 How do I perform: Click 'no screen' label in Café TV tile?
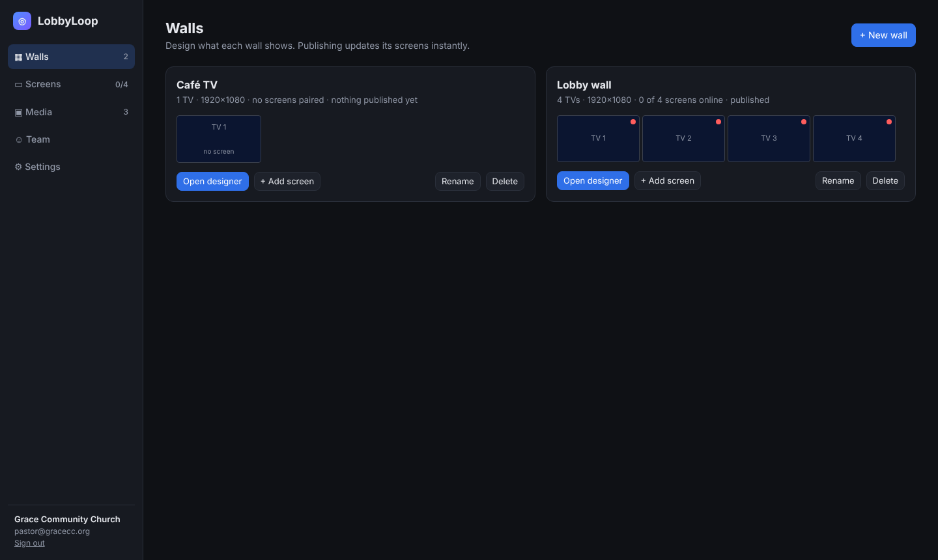(219, 152)
